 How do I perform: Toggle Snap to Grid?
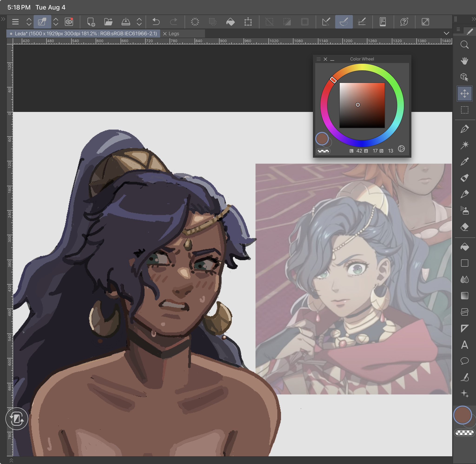pos(362,22)
